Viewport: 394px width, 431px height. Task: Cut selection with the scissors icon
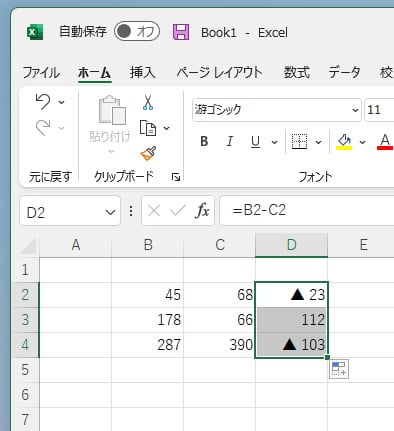tap(148, 102)
